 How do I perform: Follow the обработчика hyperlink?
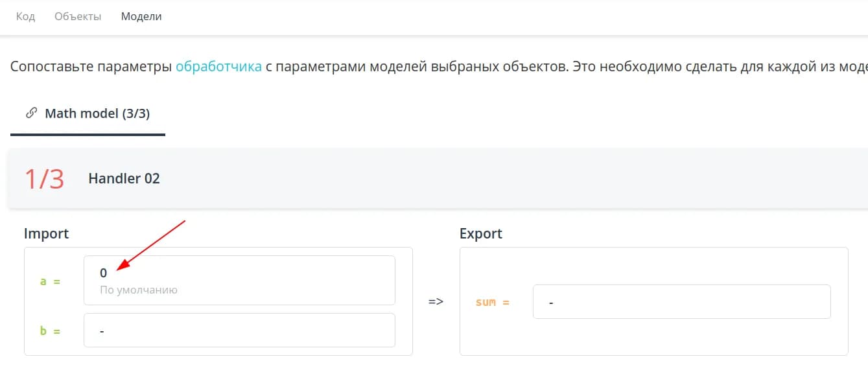(x=218, y=67)
